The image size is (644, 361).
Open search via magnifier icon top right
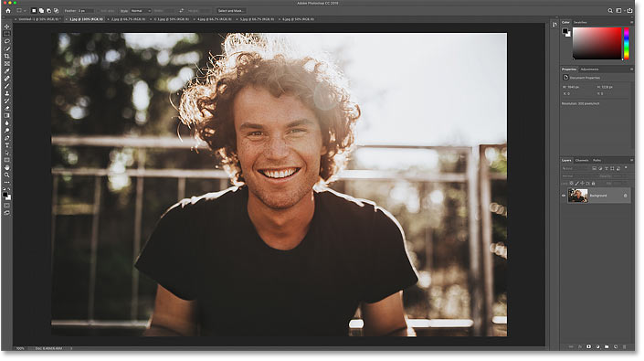[x=610, y=11]
